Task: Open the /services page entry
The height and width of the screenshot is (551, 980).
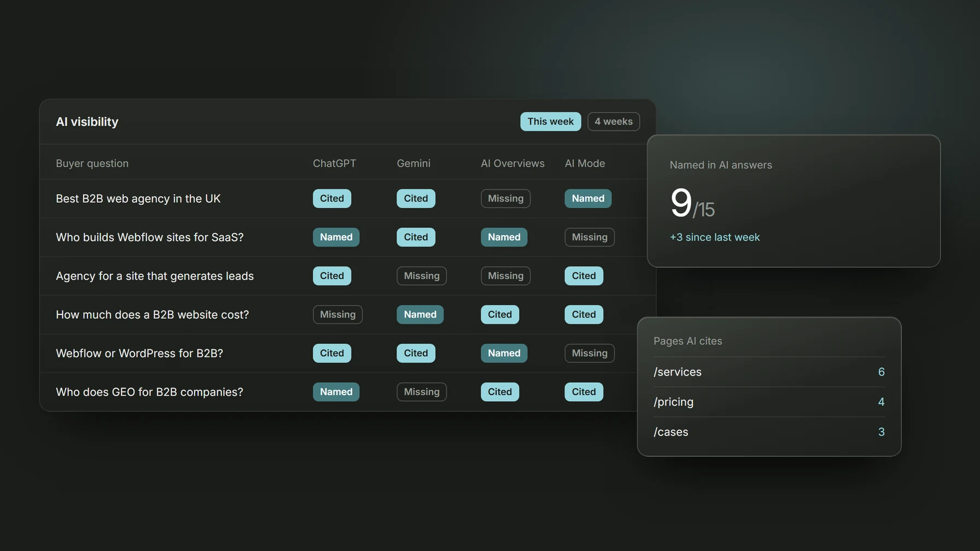Action: pyautogui.click(x=769, y=372)
